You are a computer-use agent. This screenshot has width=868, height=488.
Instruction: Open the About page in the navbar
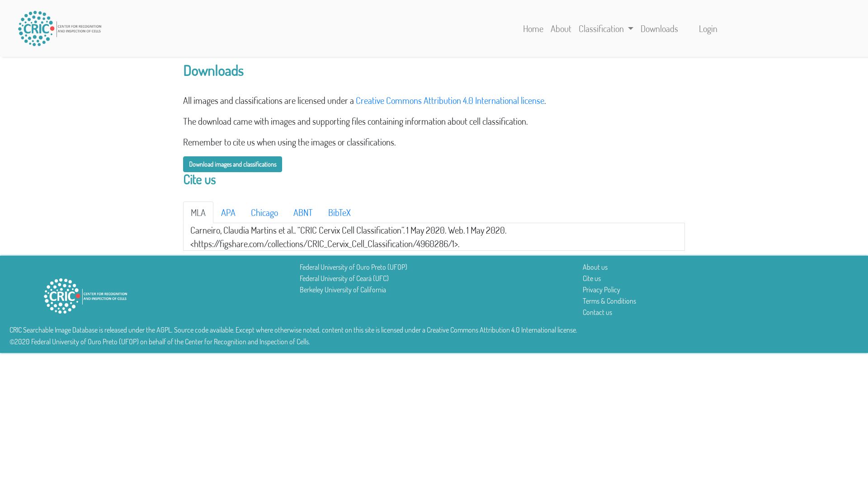coord(561,28)
